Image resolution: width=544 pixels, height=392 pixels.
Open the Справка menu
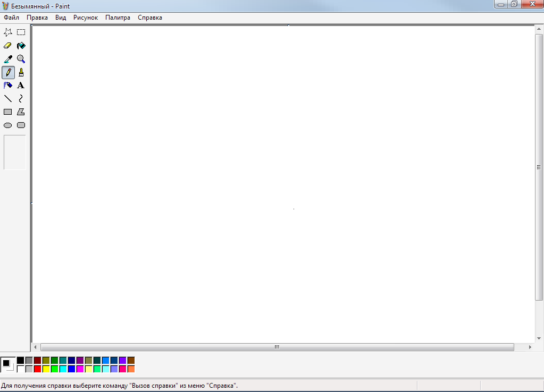tap(150, 18)
